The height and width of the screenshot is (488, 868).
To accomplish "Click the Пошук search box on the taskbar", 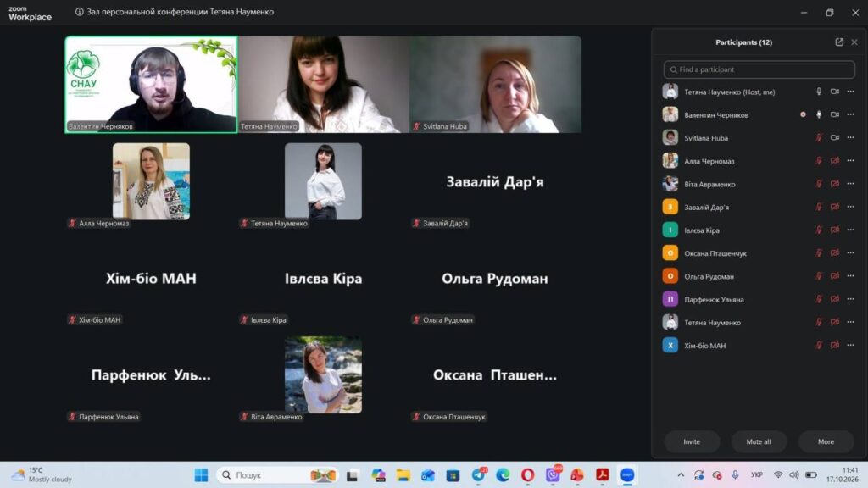I will (278, 474).
